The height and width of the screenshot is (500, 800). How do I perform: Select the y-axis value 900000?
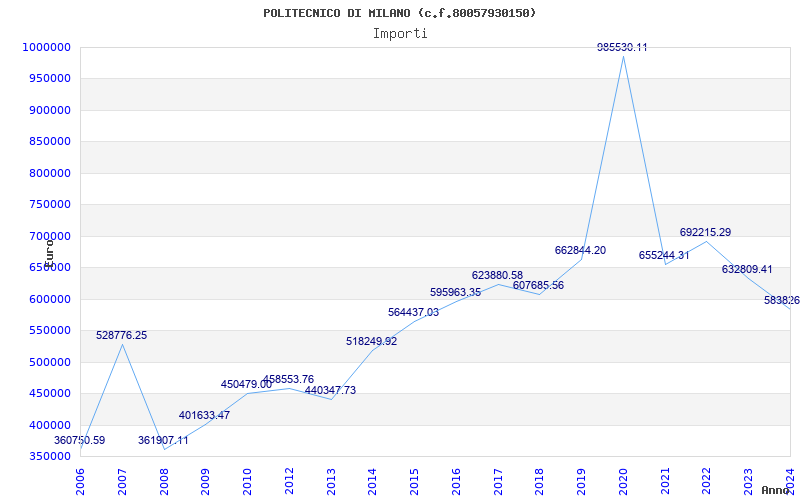click(x=49, y=110)
